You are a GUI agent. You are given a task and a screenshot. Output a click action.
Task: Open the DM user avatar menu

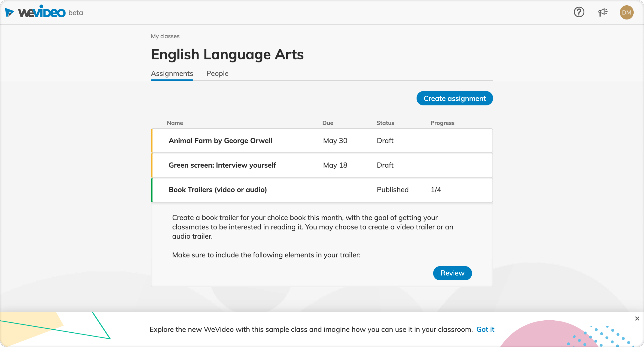[626, 13]
